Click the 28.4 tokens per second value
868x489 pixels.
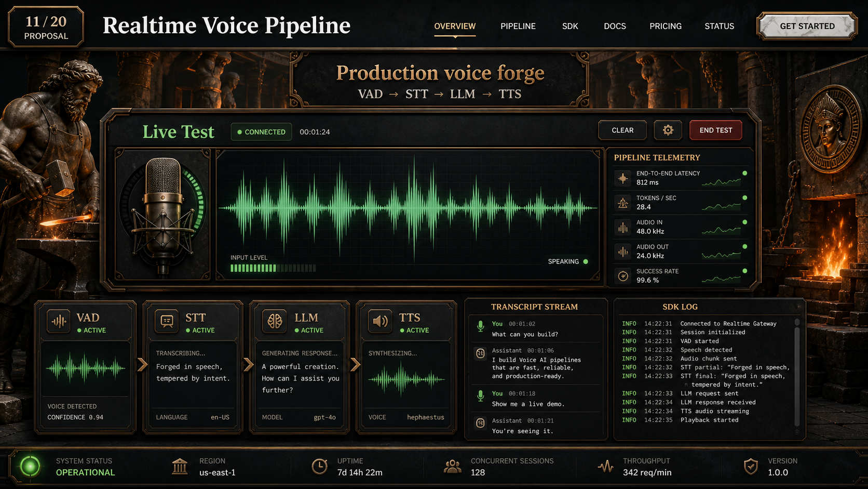(644, 207)
